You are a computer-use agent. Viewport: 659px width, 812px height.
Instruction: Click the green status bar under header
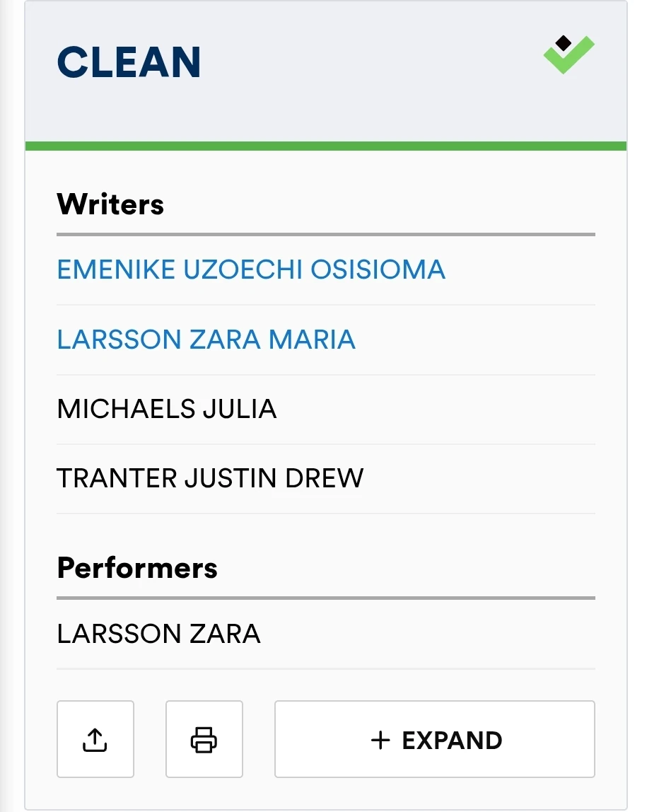[x=325, y=146]
